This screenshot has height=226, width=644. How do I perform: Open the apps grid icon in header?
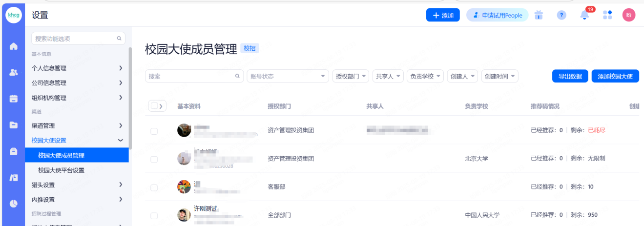[x=607, y=15]
